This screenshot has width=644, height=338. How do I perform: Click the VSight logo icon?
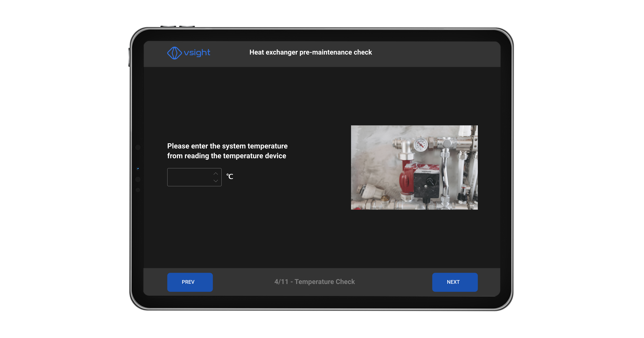[175, 53]
